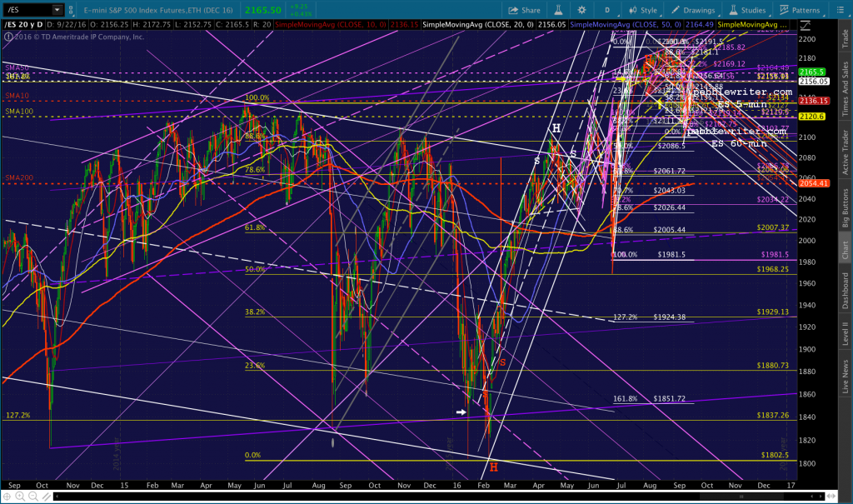Click the SMA10 label on left

point(17,96)
